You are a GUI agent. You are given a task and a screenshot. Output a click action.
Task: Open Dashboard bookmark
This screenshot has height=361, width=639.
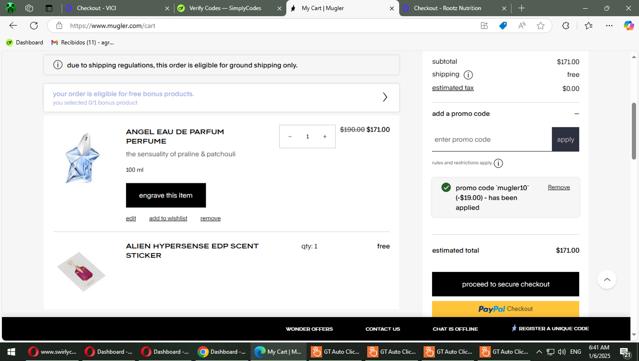(x=24, y=42)
